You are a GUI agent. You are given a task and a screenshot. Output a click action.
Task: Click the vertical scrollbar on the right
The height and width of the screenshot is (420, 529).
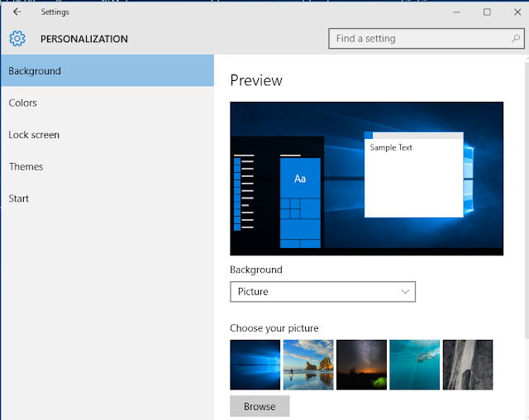[527, 199]
